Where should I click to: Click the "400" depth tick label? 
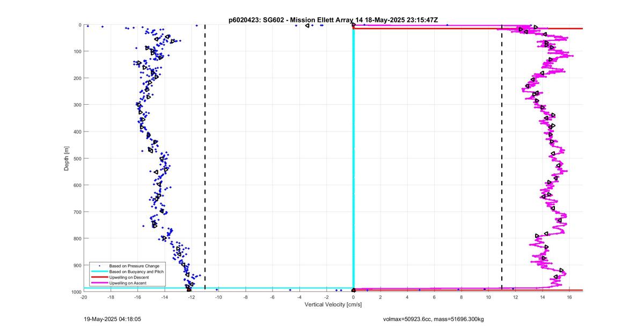[77, 132]
